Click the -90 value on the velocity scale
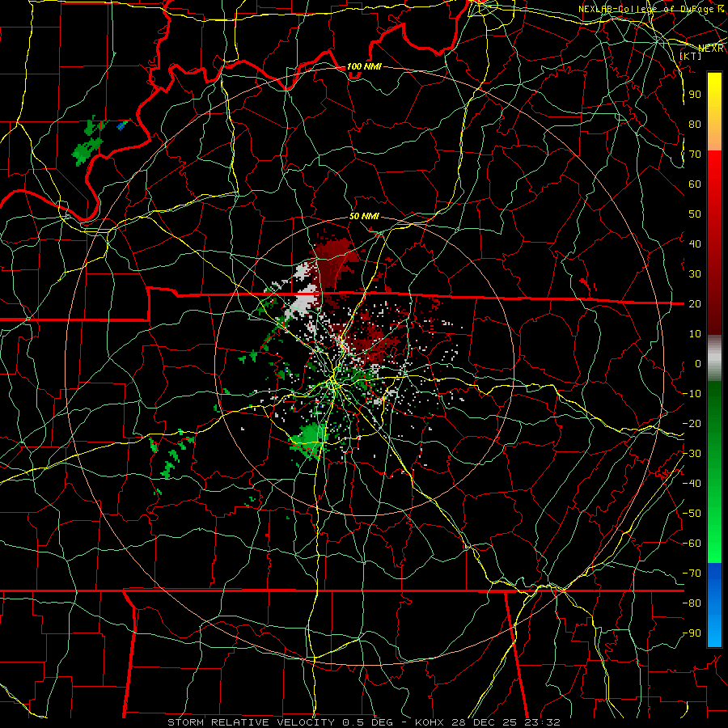This screenshot has width=728, height=728. pyautogui.click(x=692, y=633)
